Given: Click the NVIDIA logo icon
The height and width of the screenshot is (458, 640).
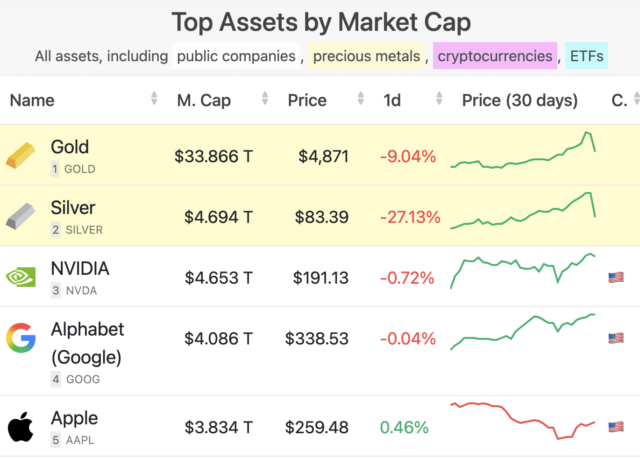Looking at the screenshot, I should [x=19, y=277].
